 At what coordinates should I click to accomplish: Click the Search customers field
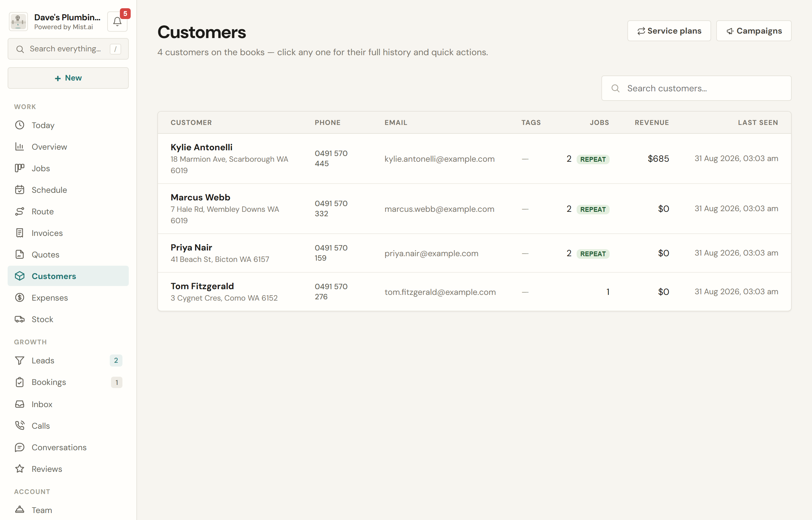(x=696, y=88)
